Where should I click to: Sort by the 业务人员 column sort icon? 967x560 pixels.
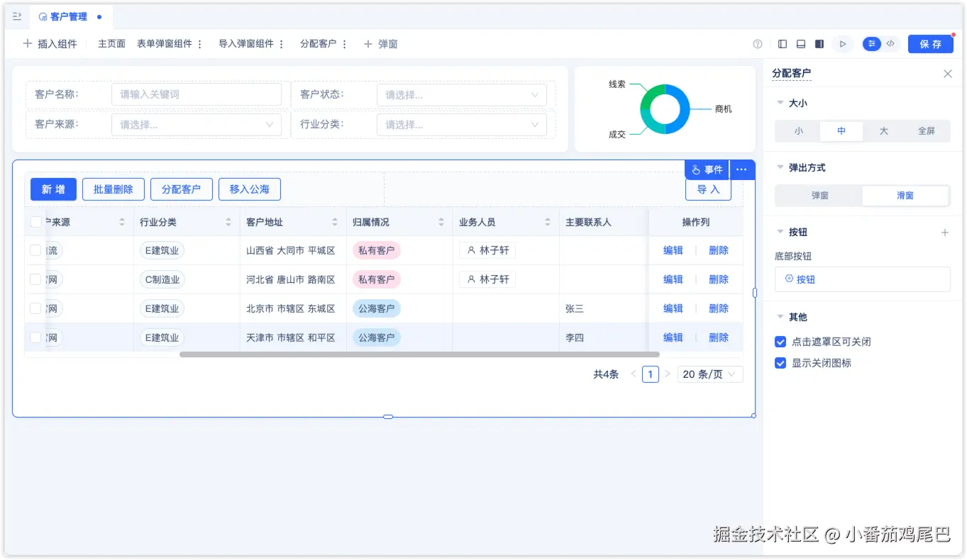(x=548, y=222)
